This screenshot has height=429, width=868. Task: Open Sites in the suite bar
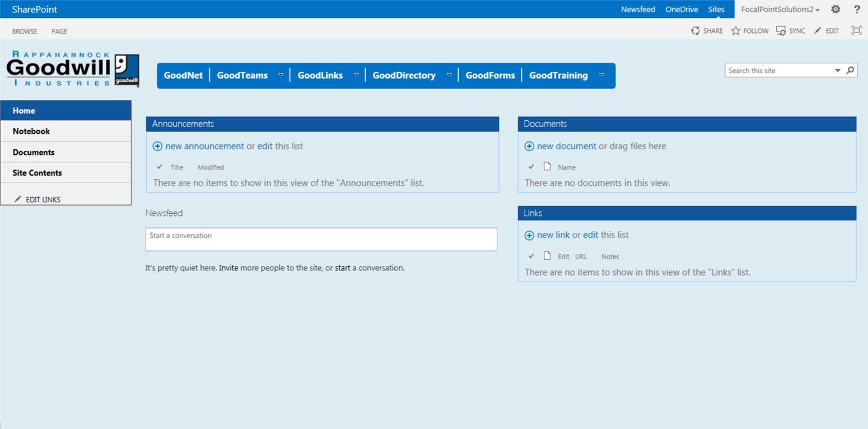[716, 10]
